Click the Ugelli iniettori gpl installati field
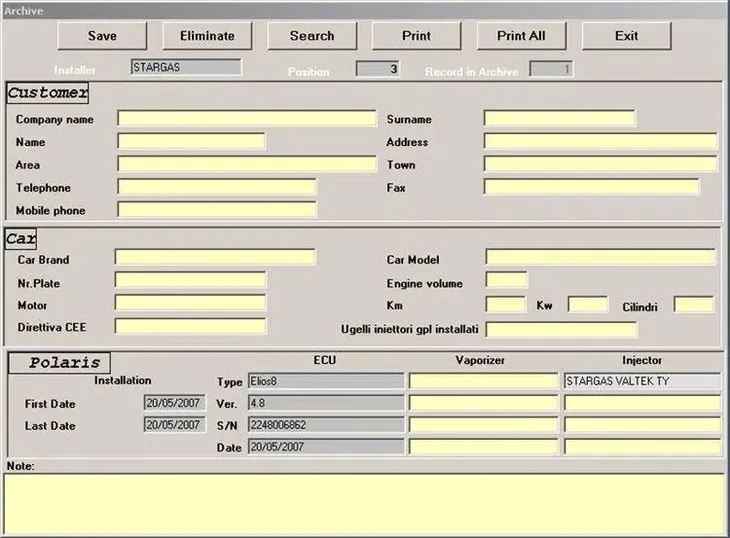 tap(560, 330)
